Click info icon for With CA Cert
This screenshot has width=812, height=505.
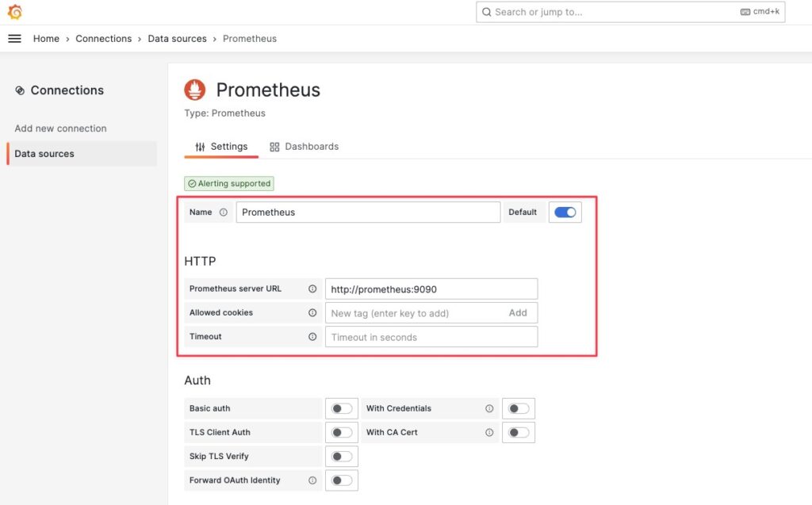point(489,433)
